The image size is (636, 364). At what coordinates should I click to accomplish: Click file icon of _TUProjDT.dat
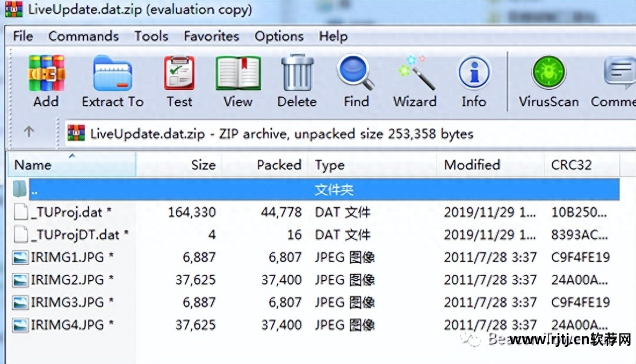tap(21, 234)
